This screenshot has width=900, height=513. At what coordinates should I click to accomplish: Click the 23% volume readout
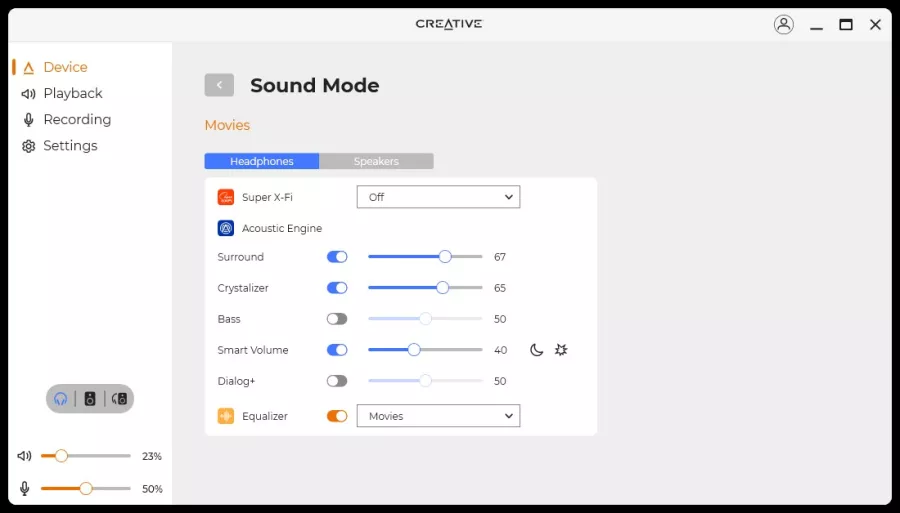tap(152, 456)
